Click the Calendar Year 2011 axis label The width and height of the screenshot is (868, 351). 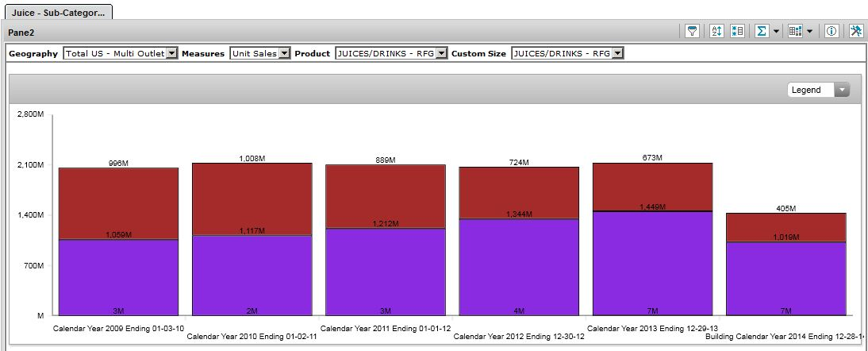pyautogui.click(x=385, y=327)
